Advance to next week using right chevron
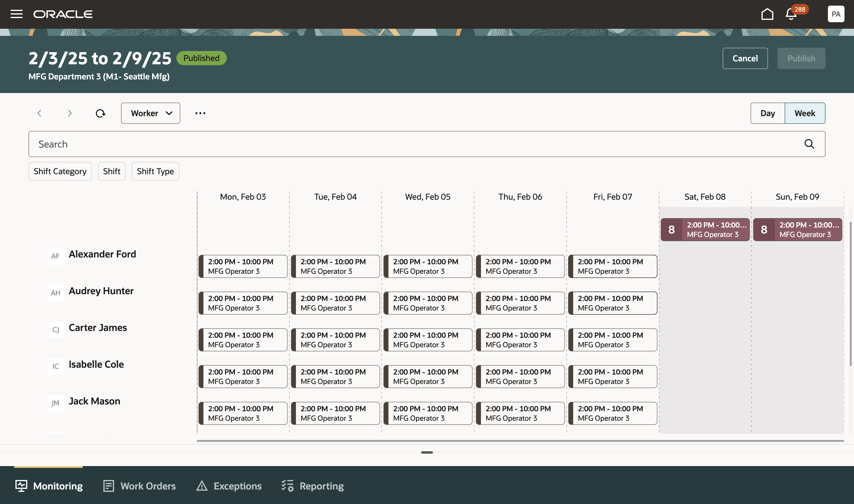The height and width of the screenshot is (504, 854). tap(70, 113)
